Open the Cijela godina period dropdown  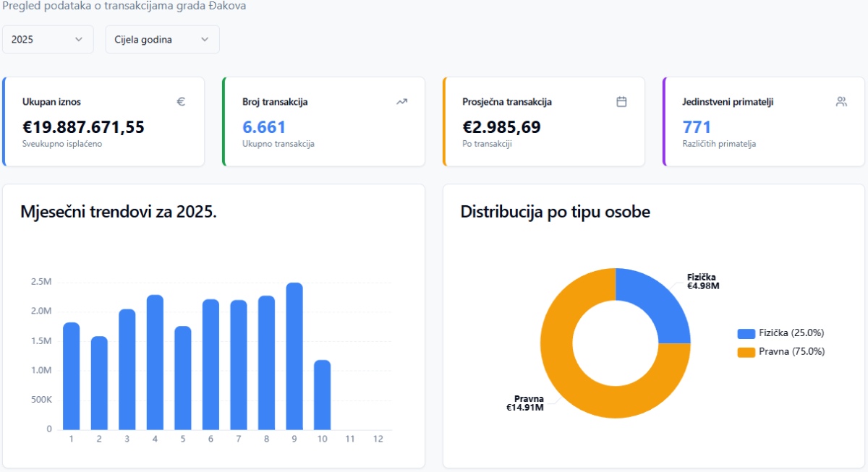(x=162, y=40)
